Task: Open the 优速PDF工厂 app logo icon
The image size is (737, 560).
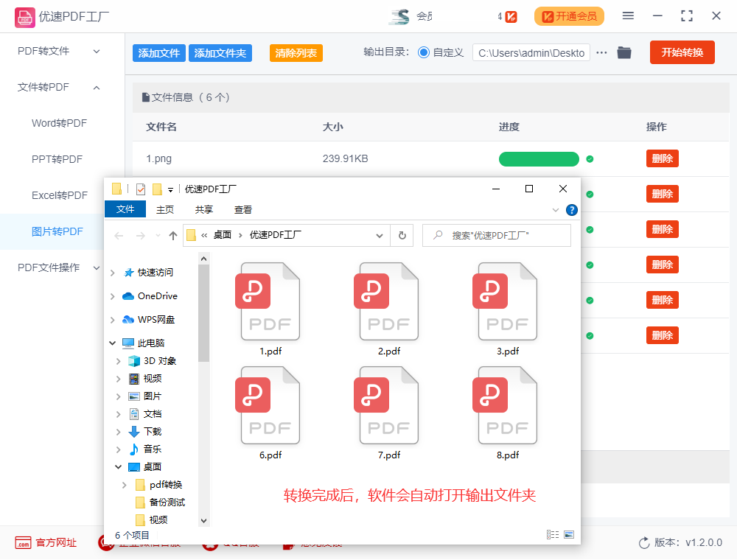Action: tap(24, 16)
